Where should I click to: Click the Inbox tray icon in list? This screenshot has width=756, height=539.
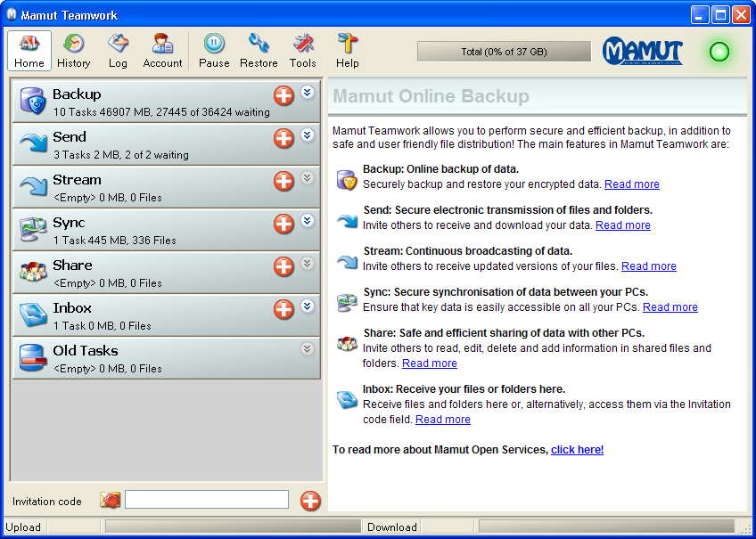coord(33,314)
